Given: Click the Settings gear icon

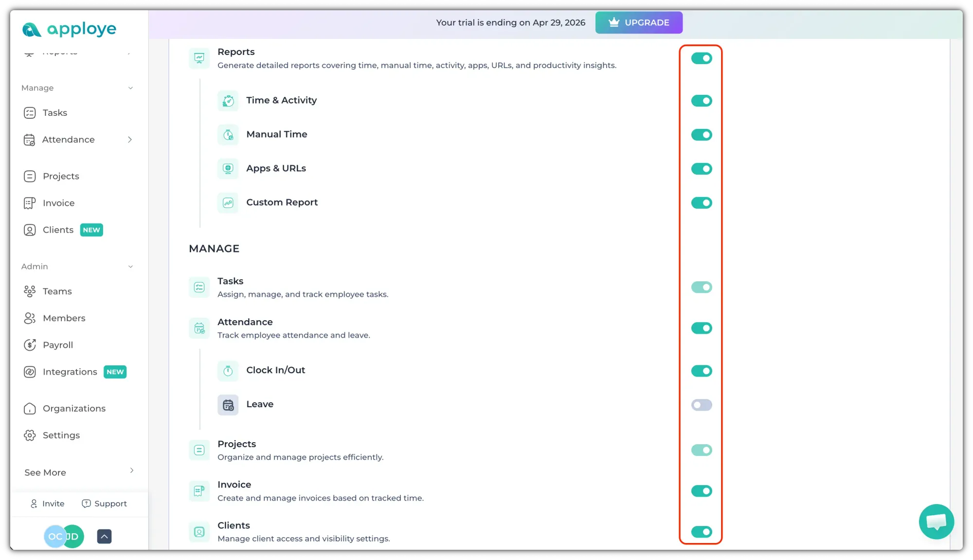Looking at the screenshot, I should (30, 435).
